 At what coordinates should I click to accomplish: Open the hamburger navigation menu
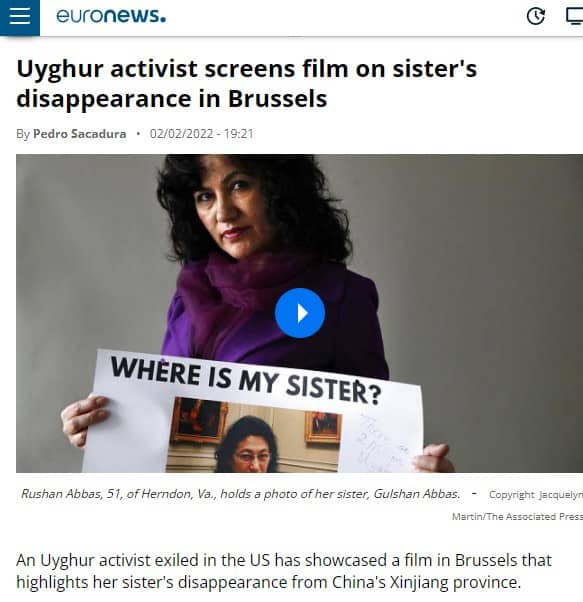click(20, 17)
